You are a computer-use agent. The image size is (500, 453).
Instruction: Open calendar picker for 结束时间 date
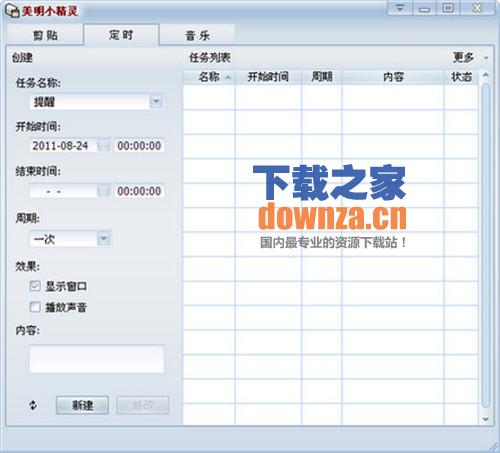(104, 191)
